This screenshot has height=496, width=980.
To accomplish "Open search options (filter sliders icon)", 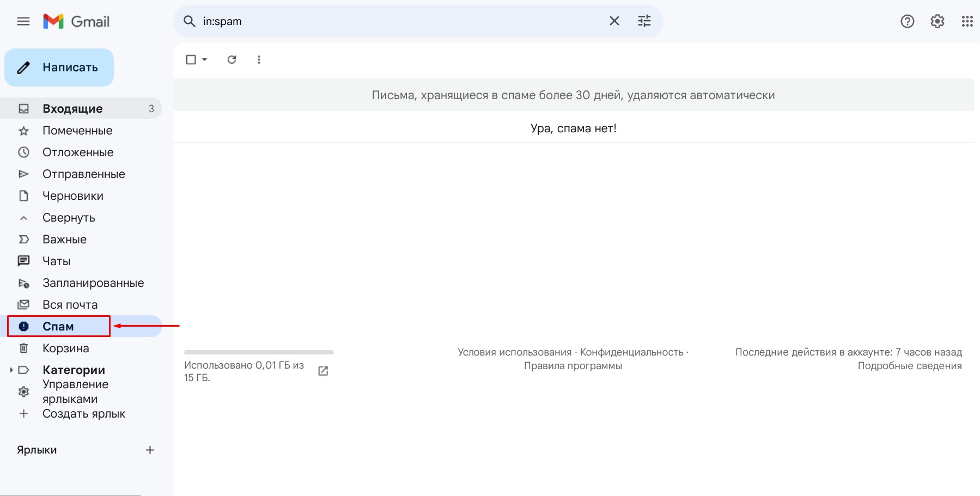I will tap(644, 21).
